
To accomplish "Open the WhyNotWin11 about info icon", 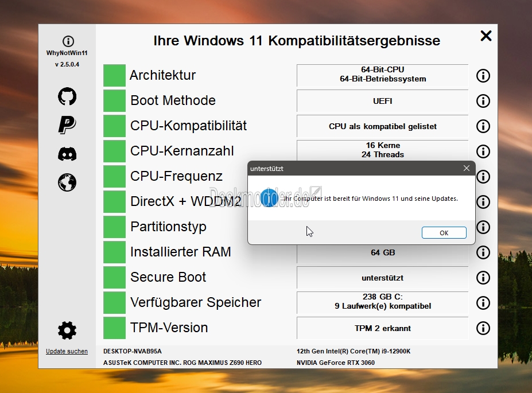I will coord(68,41).
